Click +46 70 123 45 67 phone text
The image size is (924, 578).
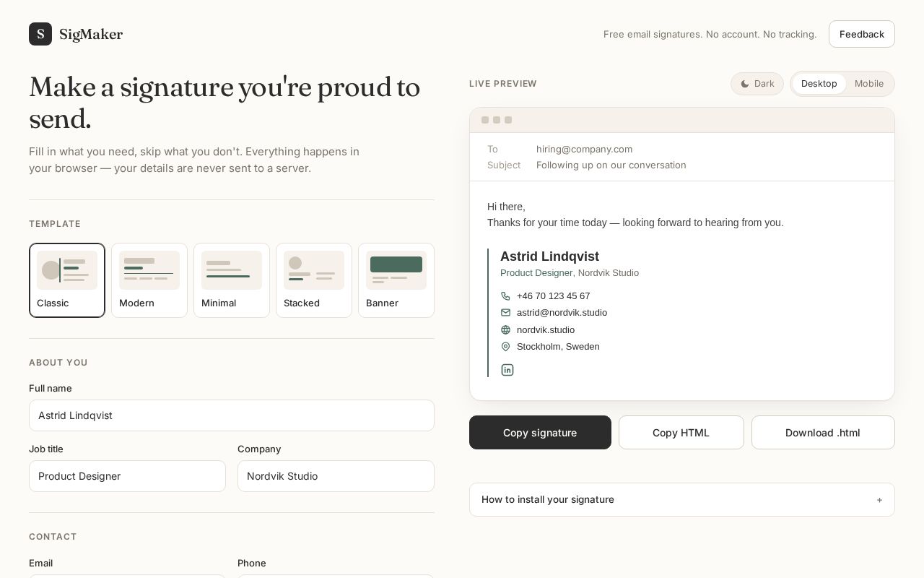pos(553,296)
